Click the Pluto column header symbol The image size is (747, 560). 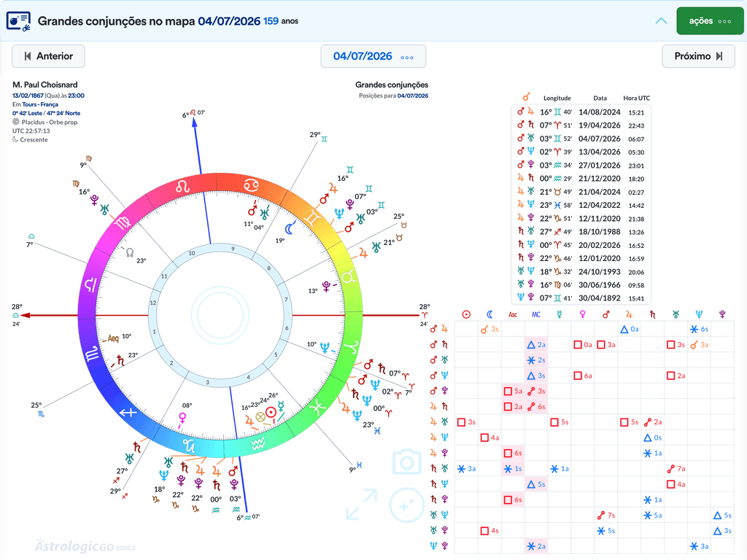coord(722,314)
